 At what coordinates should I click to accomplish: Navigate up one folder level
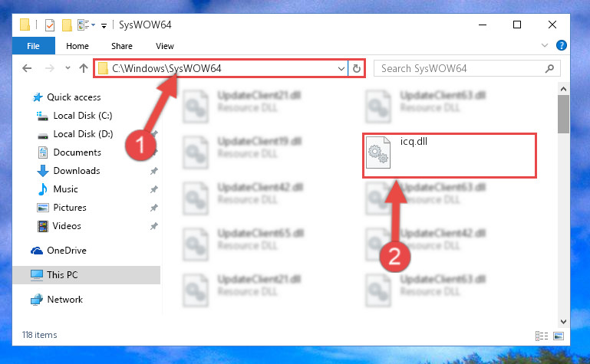coord(84,68)
